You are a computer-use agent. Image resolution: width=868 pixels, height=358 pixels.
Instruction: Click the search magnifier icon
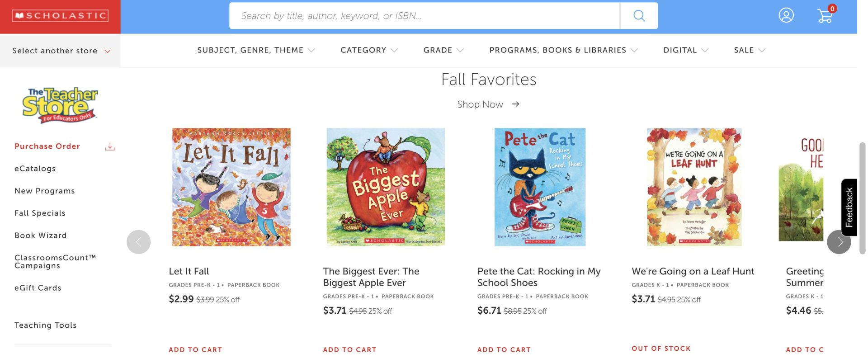639,16
